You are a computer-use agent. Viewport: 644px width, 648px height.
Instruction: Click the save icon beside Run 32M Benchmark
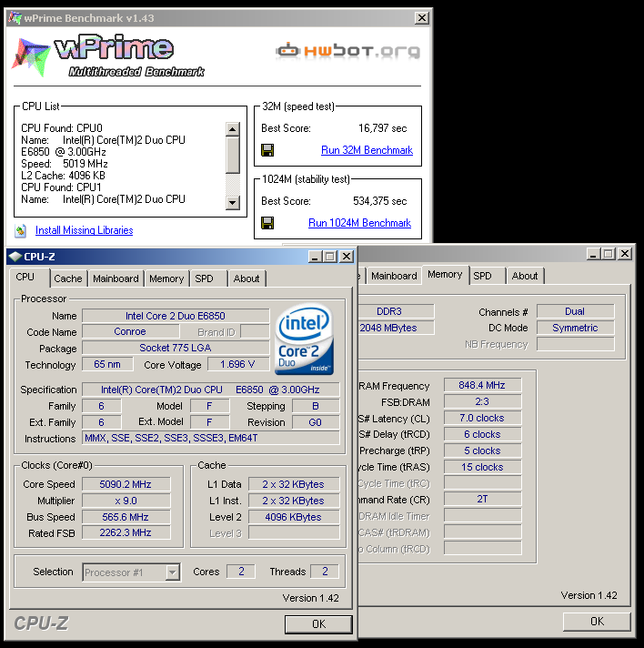(x=267, y=150)
